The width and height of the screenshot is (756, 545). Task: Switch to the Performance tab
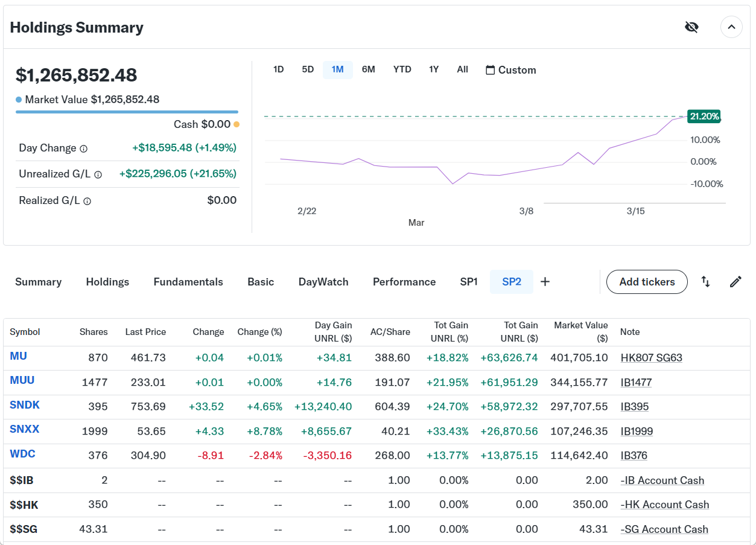pyautogui.click(x=404, y=282)
